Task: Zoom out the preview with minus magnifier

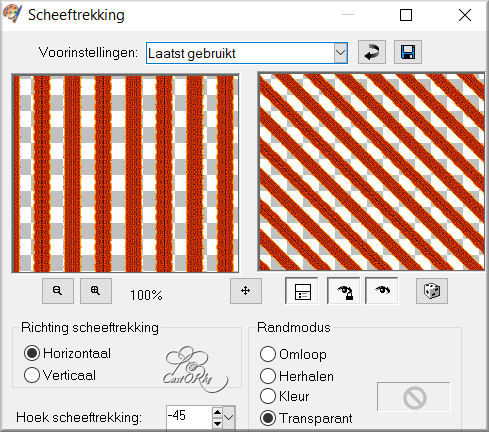Action: 58,291
